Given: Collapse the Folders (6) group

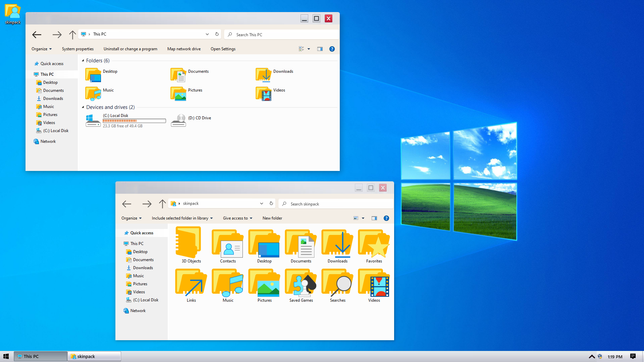Looking at the screenshot, I should coord(83,61).
